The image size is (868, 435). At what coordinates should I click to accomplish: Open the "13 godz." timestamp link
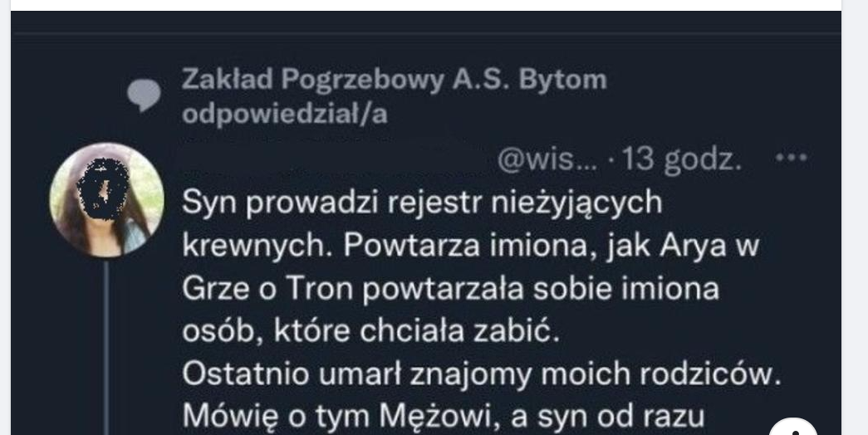point(681,159)
